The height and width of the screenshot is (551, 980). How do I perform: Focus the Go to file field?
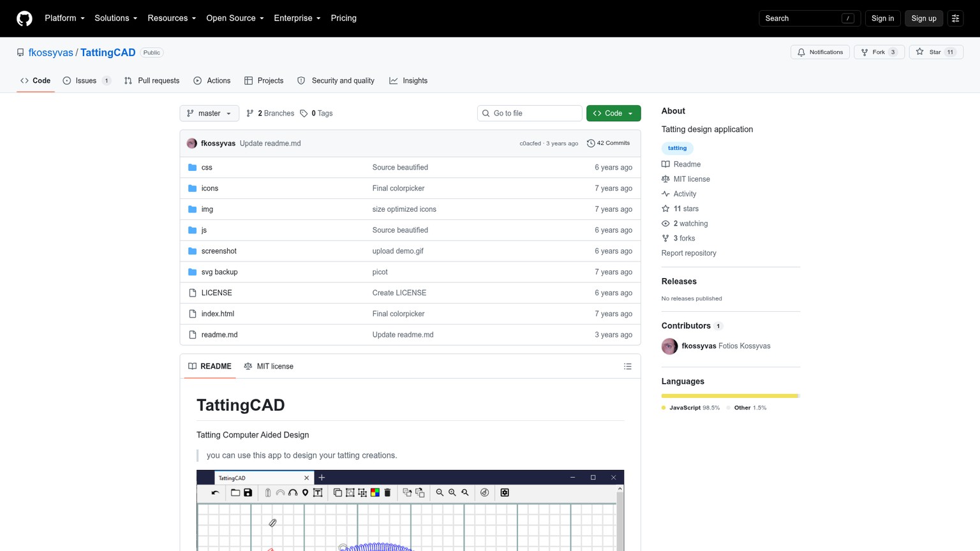click(530, 114)
